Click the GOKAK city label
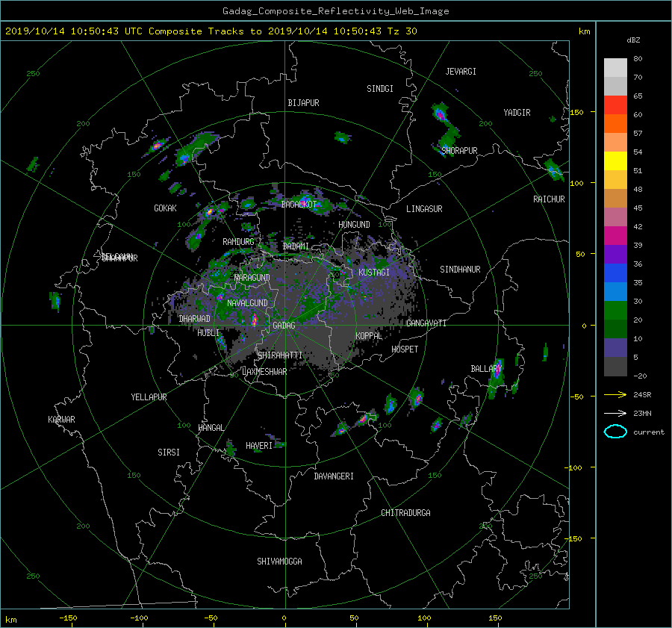The image size is (672, 628). coord(165,208)
